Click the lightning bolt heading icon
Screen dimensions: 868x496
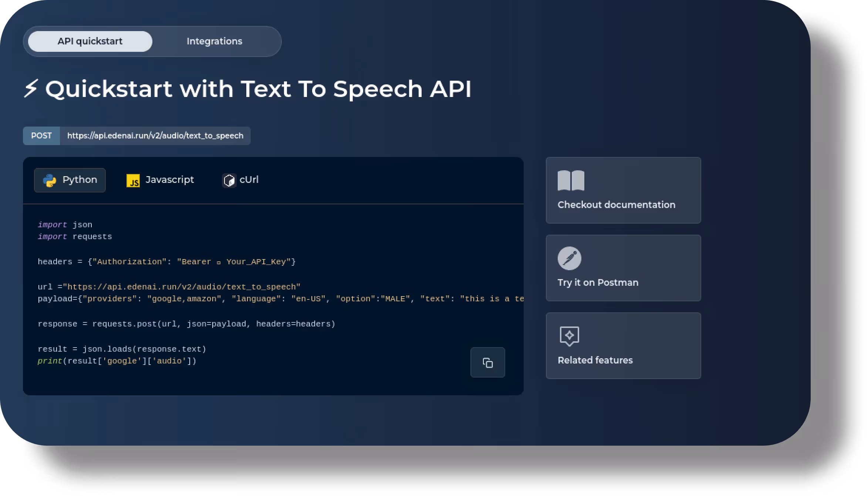31,89
